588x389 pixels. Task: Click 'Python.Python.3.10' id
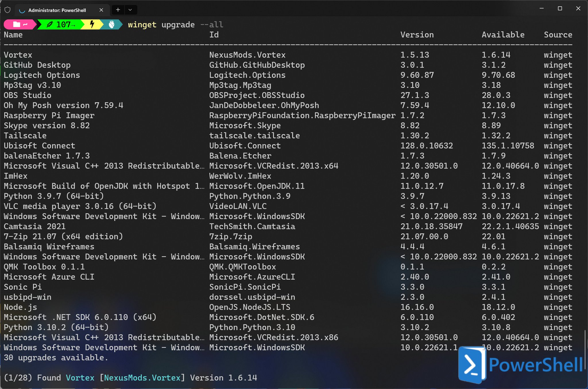(252, 328)
